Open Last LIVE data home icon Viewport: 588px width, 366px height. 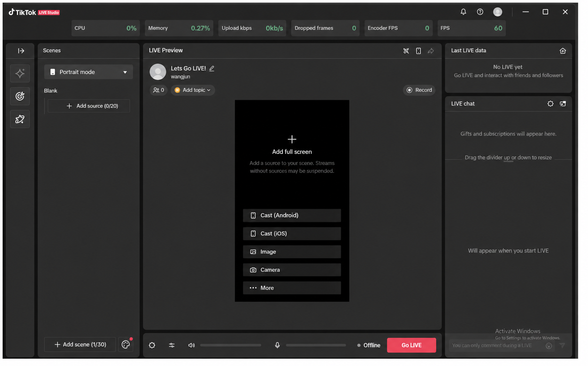(x=562, y=51)
